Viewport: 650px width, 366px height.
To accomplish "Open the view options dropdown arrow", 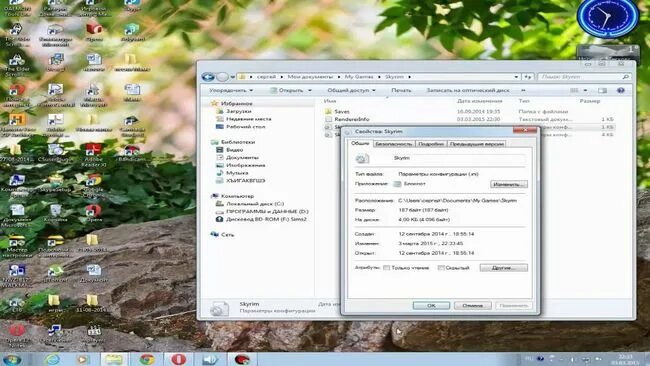I will [585, 90].
